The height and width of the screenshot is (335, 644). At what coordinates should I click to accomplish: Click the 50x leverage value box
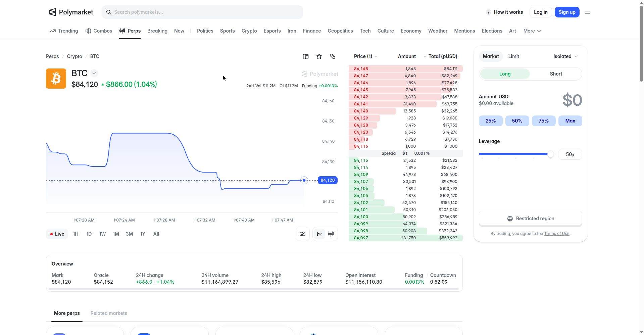pyautogui.click(x=570, y=154)
